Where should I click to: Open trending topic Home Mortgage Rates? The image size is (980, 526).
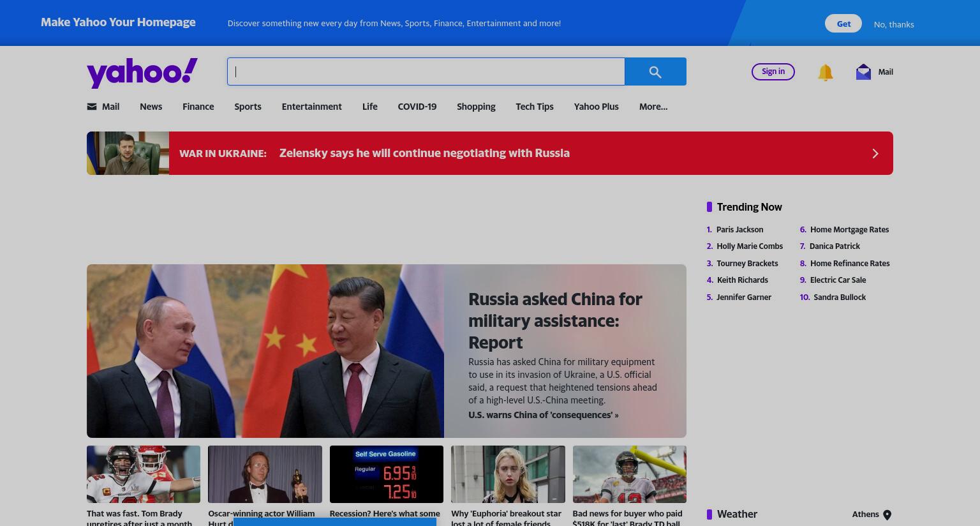click(849, 230)
